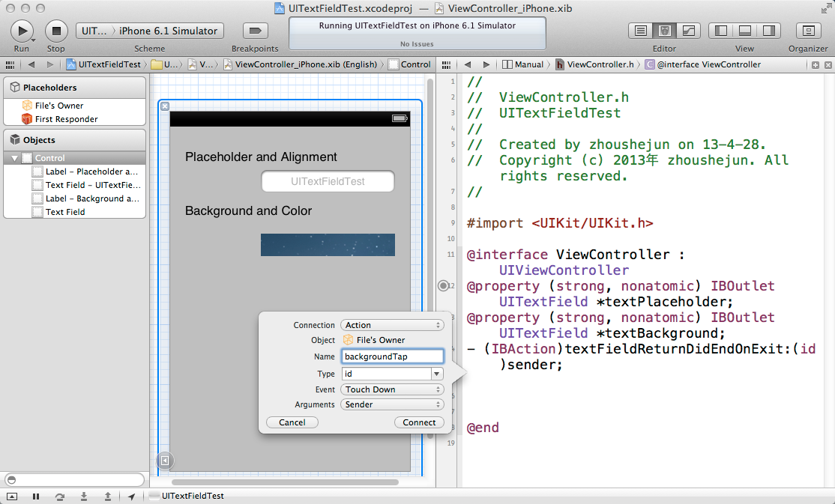
Task: Go forward in assistant editor
Action: coord(486,64)
